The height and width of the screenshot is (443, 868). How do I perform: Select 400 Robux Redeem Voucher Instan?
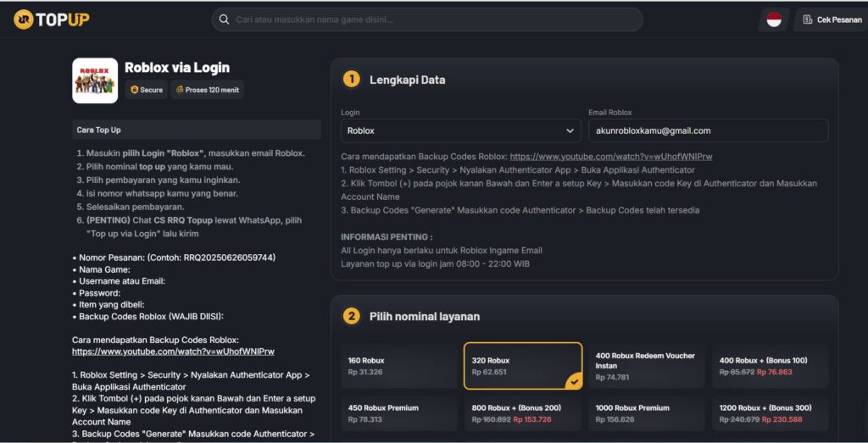tap(647, 366)
